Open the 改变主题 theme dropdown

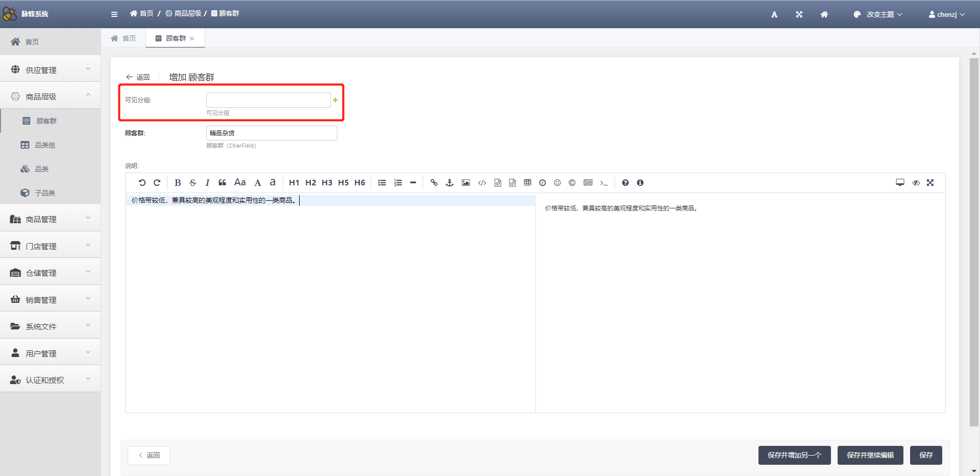[x=878, y=14]
